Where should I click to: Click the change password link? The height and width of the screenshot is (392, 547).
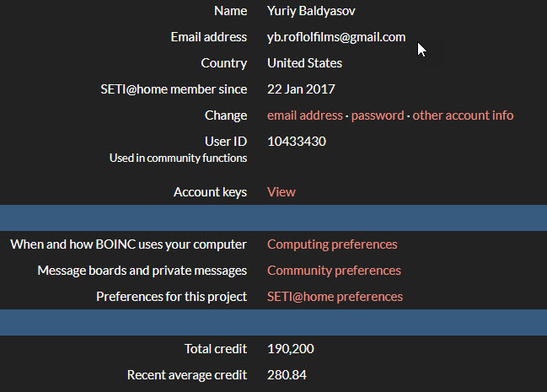[378, 115]
